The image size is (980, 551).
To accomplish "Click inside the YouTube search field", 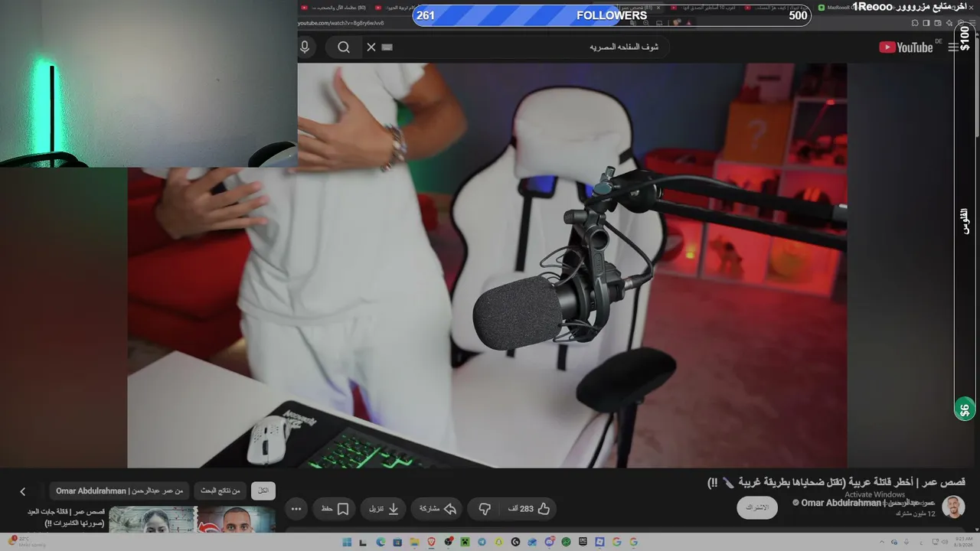I will coord(521,47).
